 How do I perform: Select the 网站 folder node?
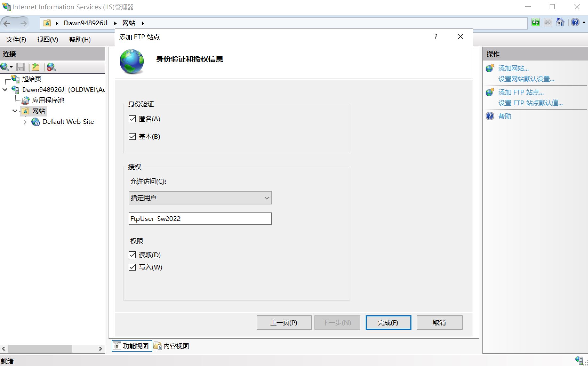pyautogui.click(x=39, y=111)
